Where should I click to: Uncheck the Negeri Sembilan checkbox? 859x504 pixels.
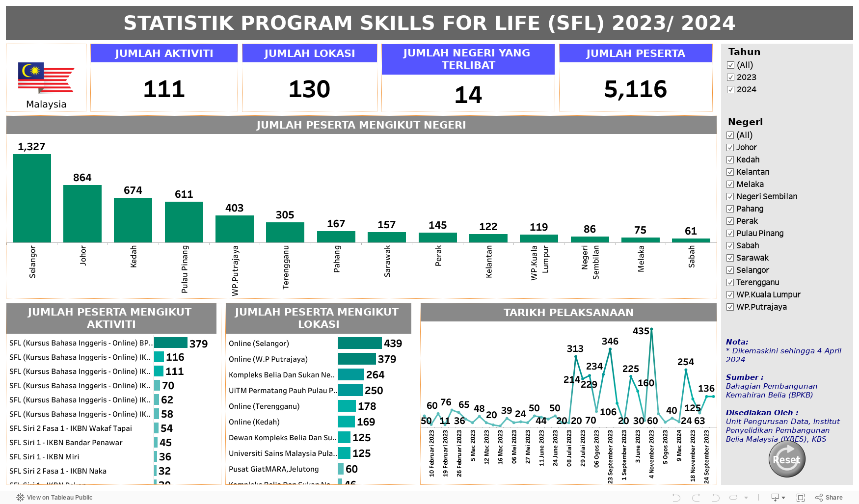[x=730, y=196]
